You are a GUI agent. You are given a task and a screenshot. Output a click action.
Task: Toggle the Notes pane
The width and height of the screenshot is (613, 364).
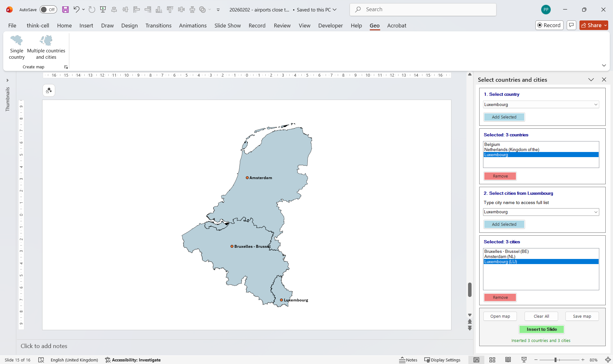coord(409,360)
